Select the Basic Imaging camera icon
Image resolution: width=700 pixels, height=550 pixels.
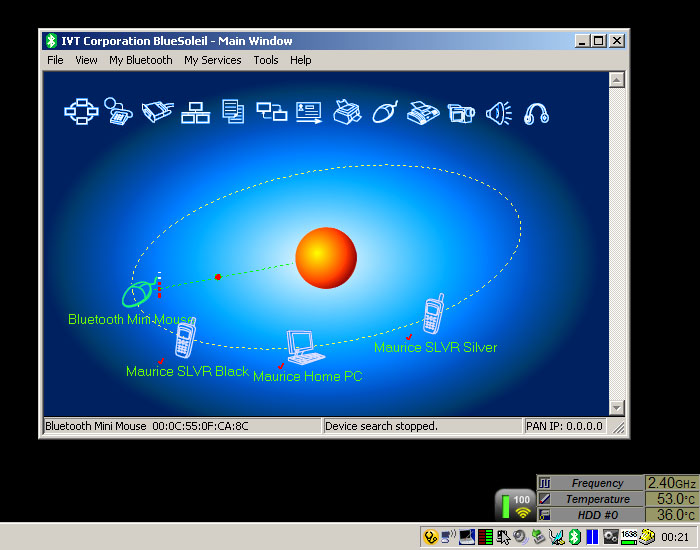461,112
